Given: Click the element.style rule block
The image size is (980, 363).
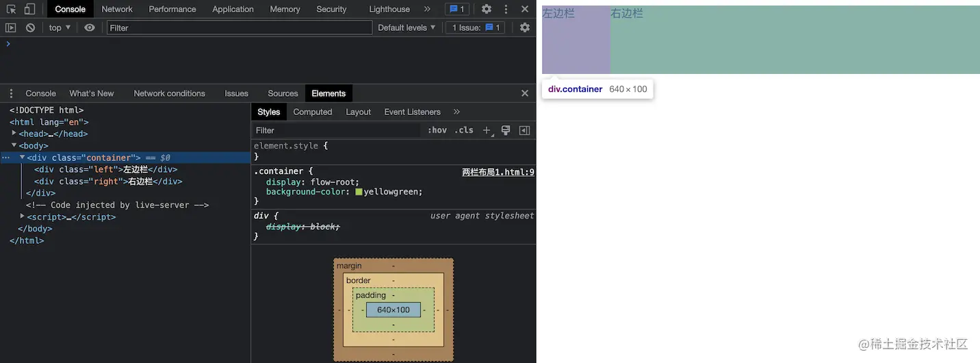Looking at the screenshot, I should 394,151.
